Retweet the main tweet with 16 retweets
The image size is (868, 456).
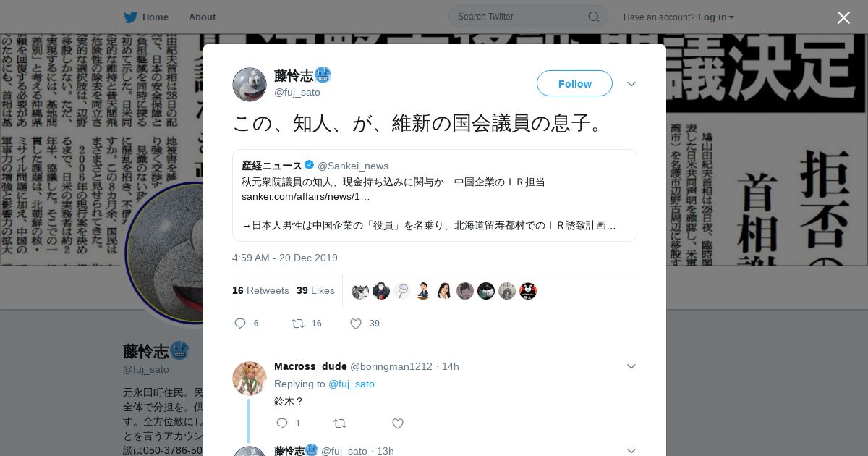(297, 324)
